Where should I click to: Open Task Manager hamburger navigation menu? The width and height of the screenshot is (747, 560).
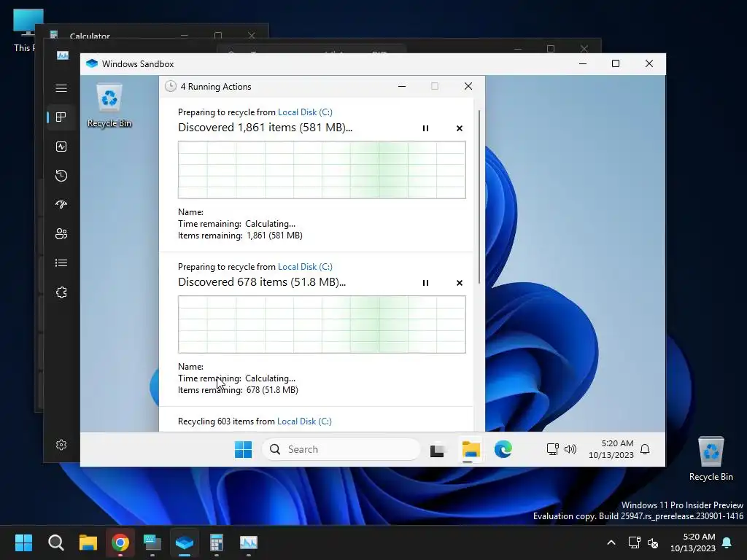(61, 88)
